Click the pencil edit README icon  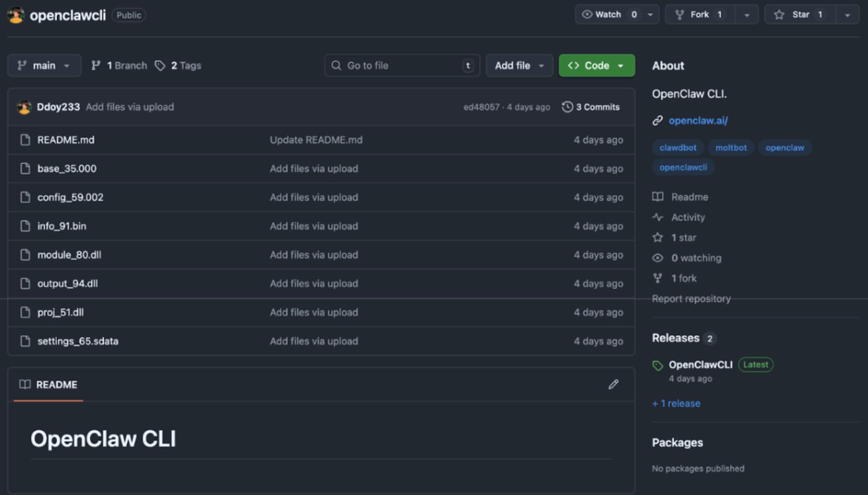click(613, 384)
